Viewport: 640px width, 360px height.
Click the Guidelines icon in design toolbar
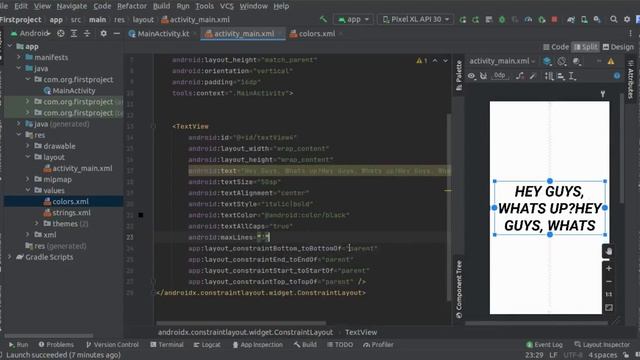pos(572,76)
